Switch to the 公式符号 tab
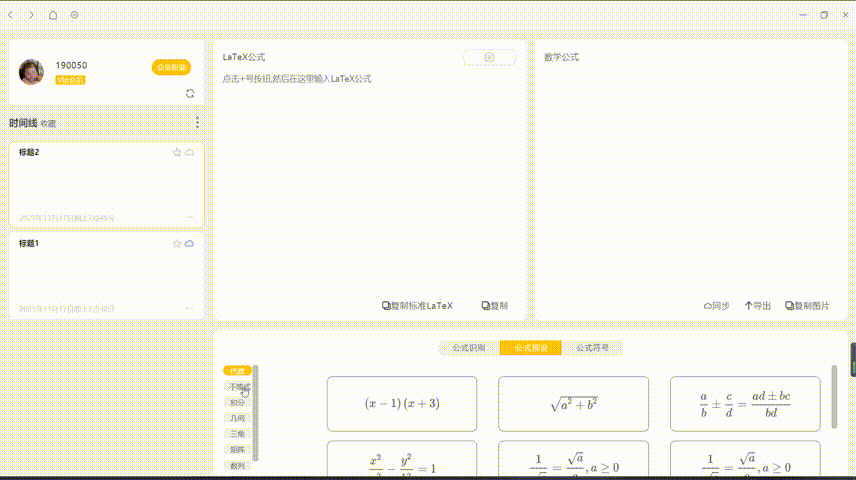This screenshot has width=856, height=480. coord(592,348)
